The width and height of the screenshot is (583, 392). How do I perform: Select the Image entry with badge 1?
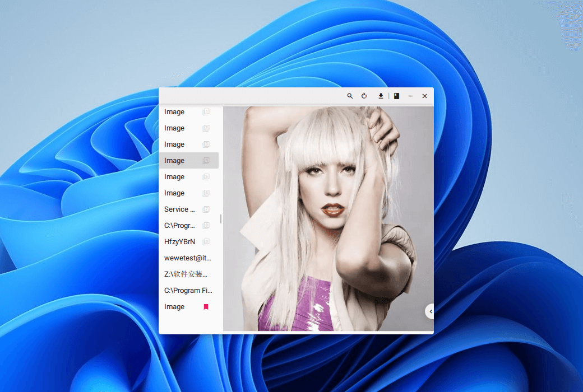(x=188, y=112)
